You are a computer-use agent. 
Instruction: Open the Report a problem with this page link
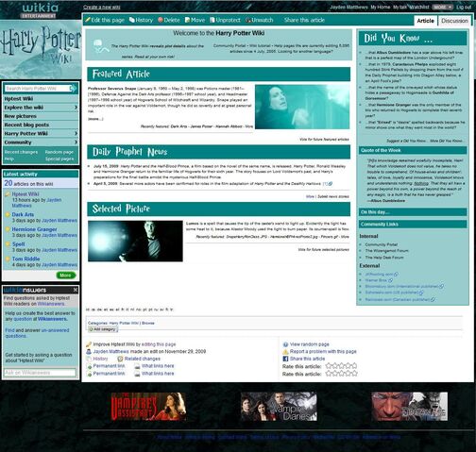[323, 351]
